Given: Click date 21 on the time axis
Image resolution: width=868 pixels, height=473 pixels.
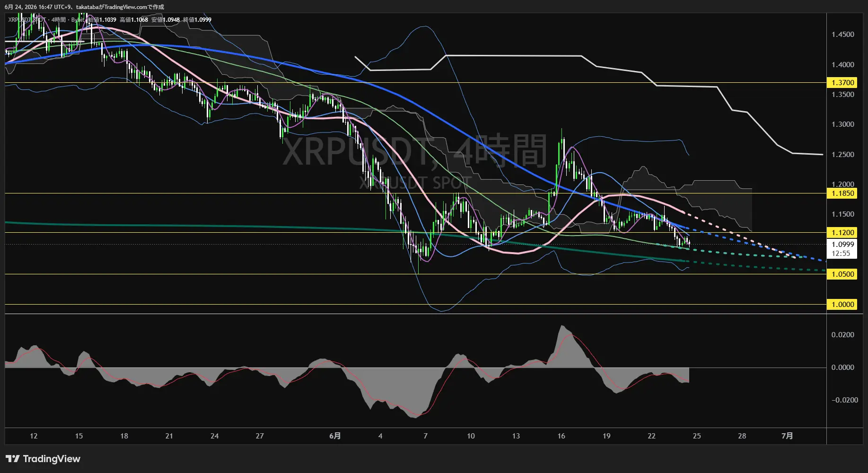Looking at the screenshot, I should [x=169, y=436].
